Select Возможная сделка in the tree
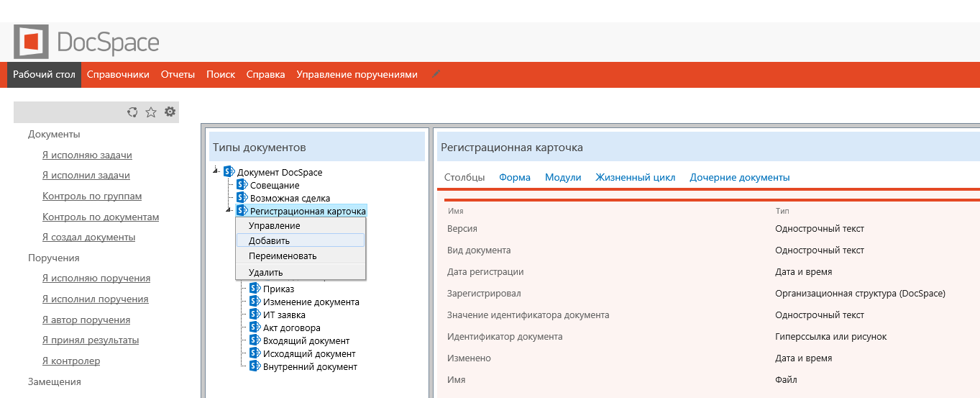This screenshot has height=398, width=980. tap(290, 198)
